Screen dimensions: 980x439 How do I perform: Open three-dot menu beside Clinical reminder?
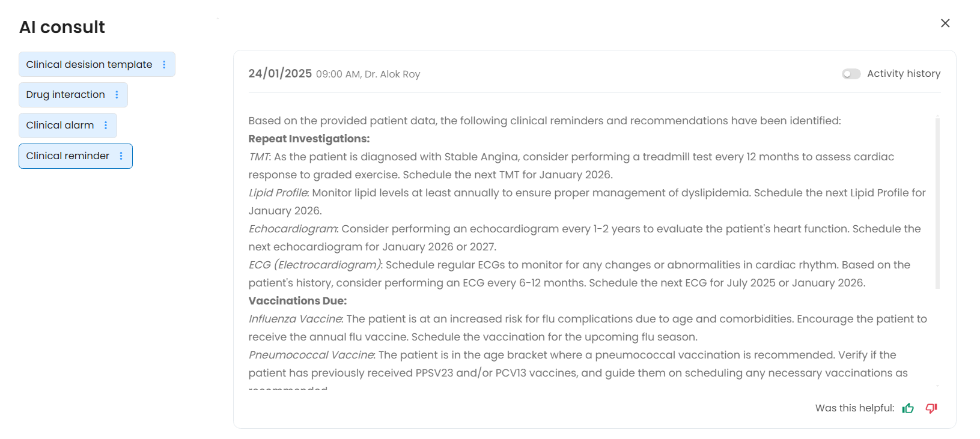pyautogui.click(x=121, y=156)
